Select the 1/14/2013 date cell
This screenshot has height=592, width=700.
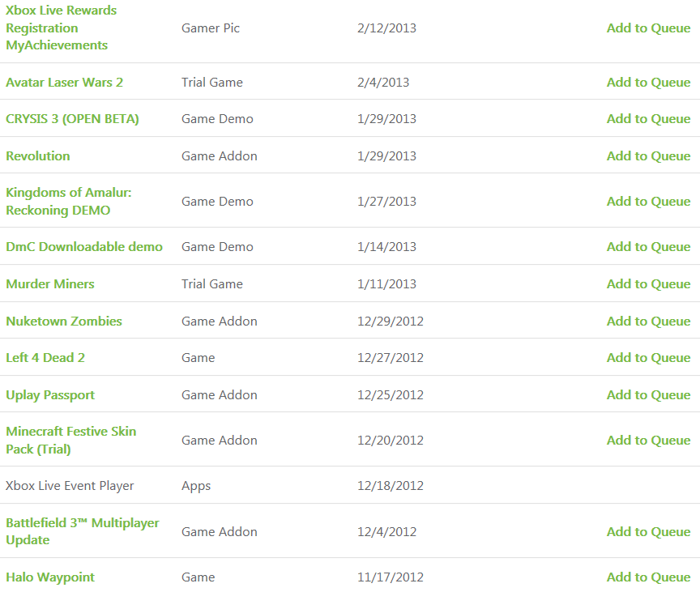(x=386, y=247)
